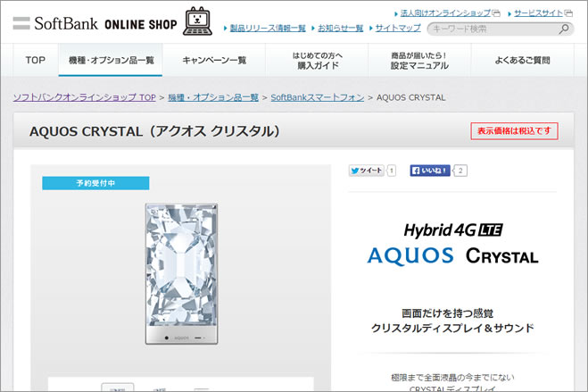This screenshot has width=588, height=392.
Task: Click the magnifier search icon
Action: point(563,29)
